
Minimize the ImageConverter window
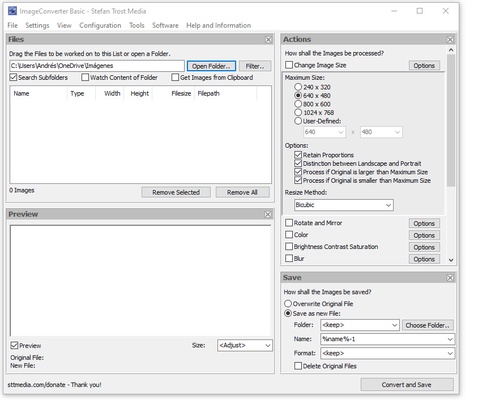point(394,11)
